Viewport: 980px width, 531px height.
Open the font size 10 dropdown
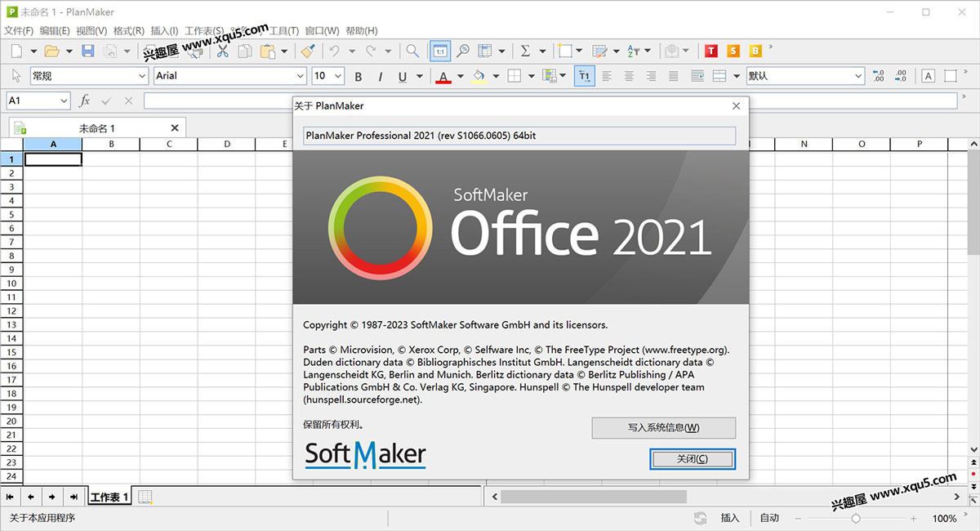327,76
